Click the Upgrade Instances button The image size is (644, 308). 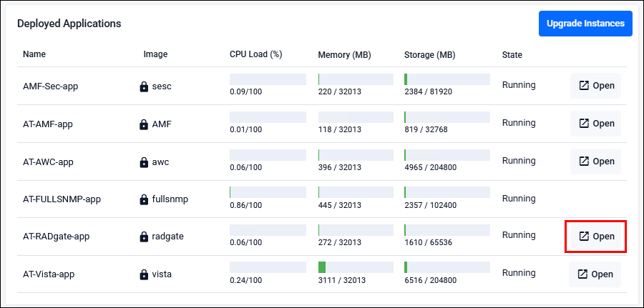(x=585, y=24)
